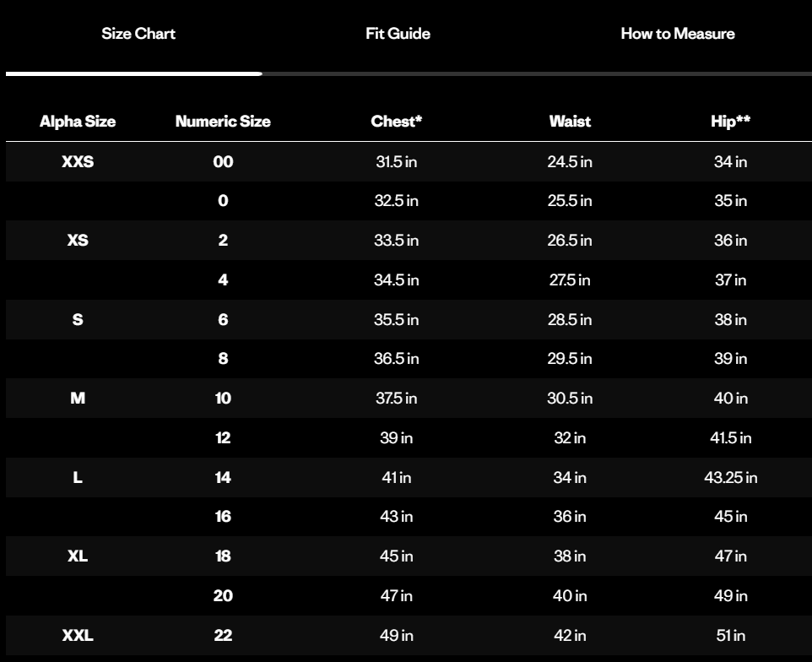Click the Waist column header
This screenshot has width=812, height=662.
point(570,122)
